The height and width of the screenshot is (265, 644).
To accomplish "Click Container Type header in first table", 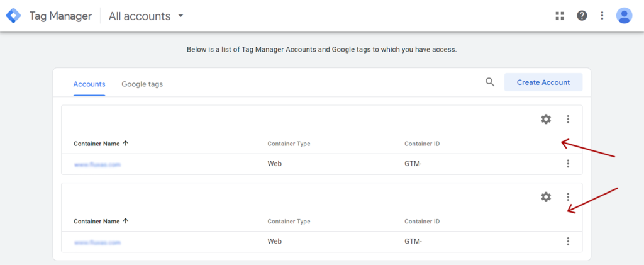I will click(x=289, y=144).
